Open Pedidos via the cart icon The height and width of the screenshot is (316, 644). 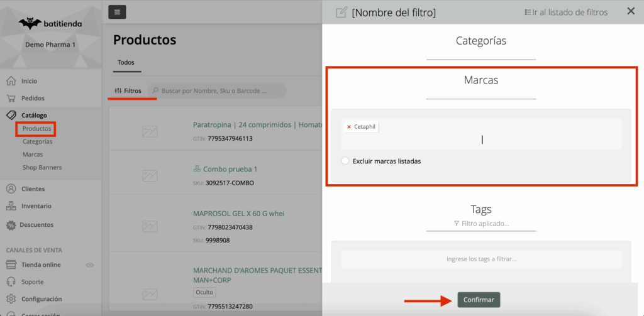coord(11,98)
